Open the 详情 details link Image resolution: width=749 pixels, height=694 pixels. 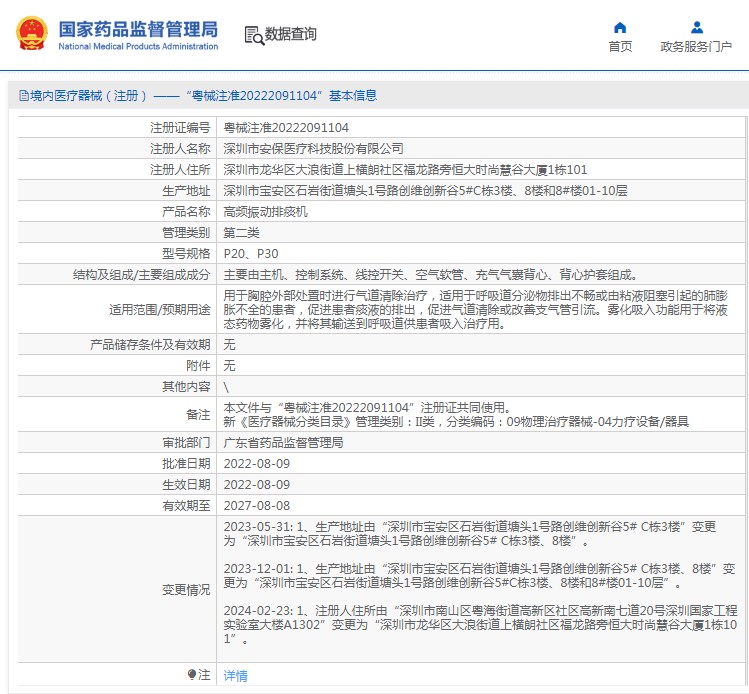(235, 675)
